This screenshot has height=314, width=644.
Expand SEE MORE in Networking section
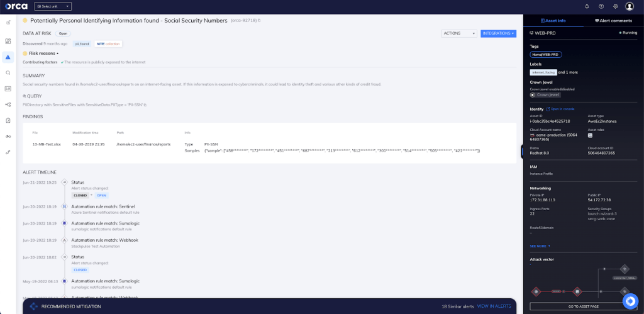pyautogui.click(x=540, y=246)
